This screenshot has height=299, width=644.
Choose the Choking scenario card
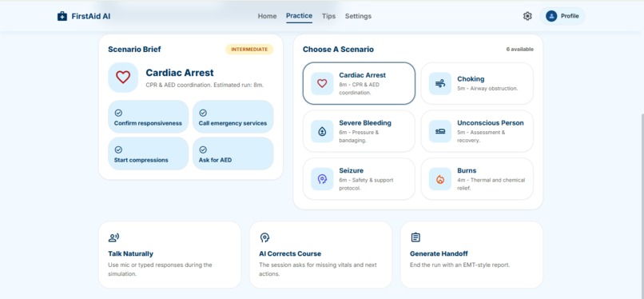[477, 83]
